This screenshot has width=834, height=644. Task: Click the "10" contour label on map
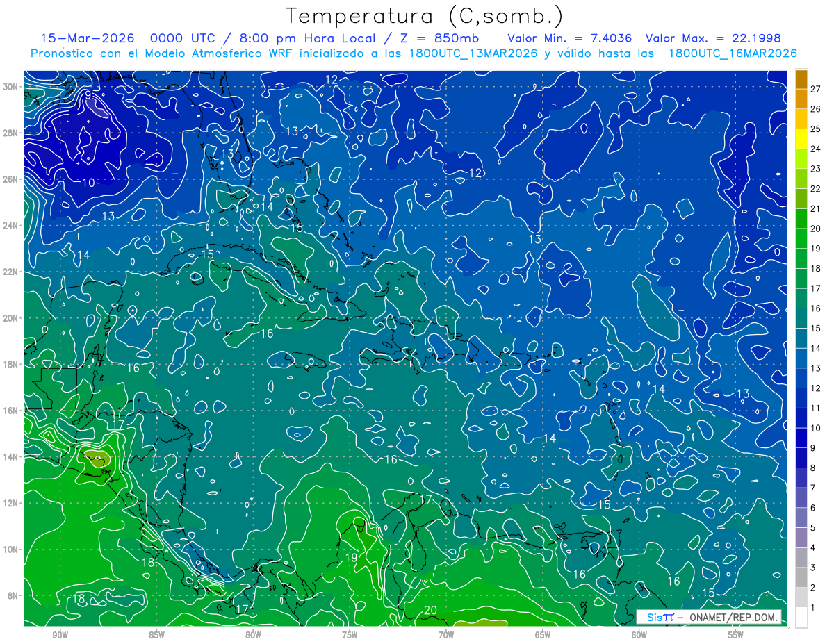pos(89,183)
